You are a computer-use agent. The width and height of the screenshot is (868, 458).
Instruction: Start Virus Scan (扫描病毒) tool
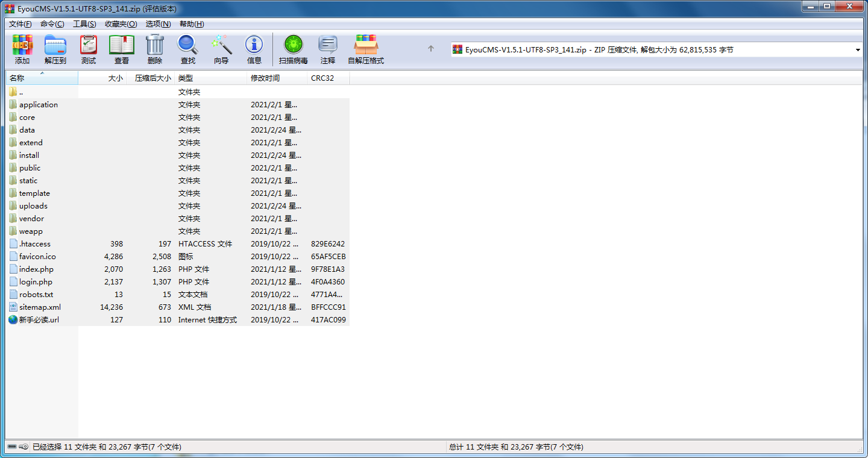tap(294, 49)
